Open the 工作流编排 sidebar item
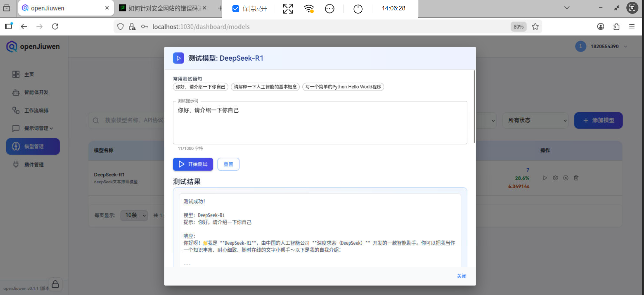The height and width of the screenshot is (295, 644). [x=36, y=111]
